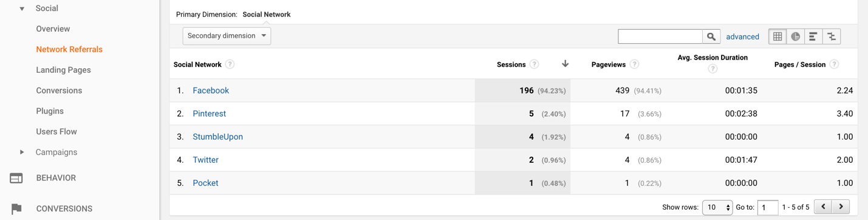
Task: Open help for the Social Network column
Action: [230, 64]
